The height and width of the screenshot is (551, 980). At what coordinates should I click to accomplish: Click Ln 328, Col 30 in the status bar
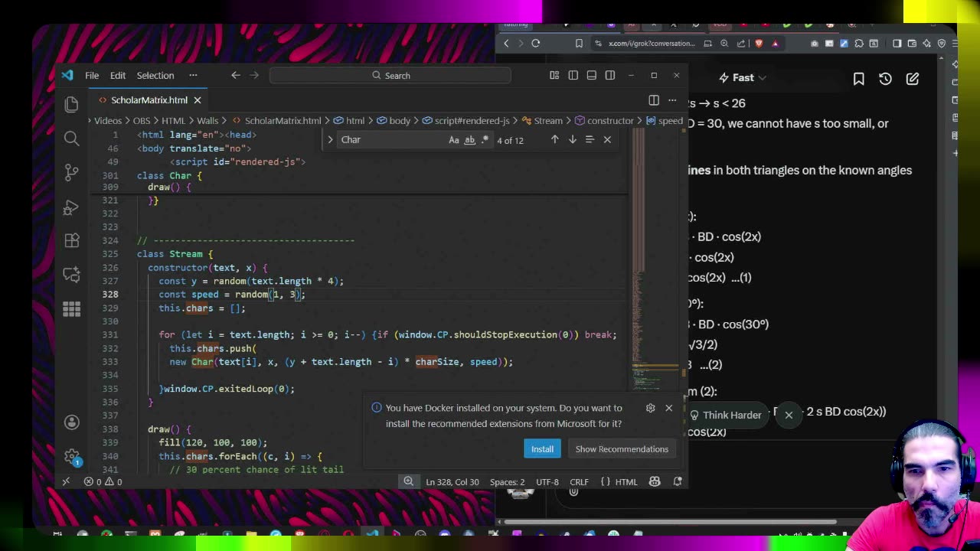point(452,481)
